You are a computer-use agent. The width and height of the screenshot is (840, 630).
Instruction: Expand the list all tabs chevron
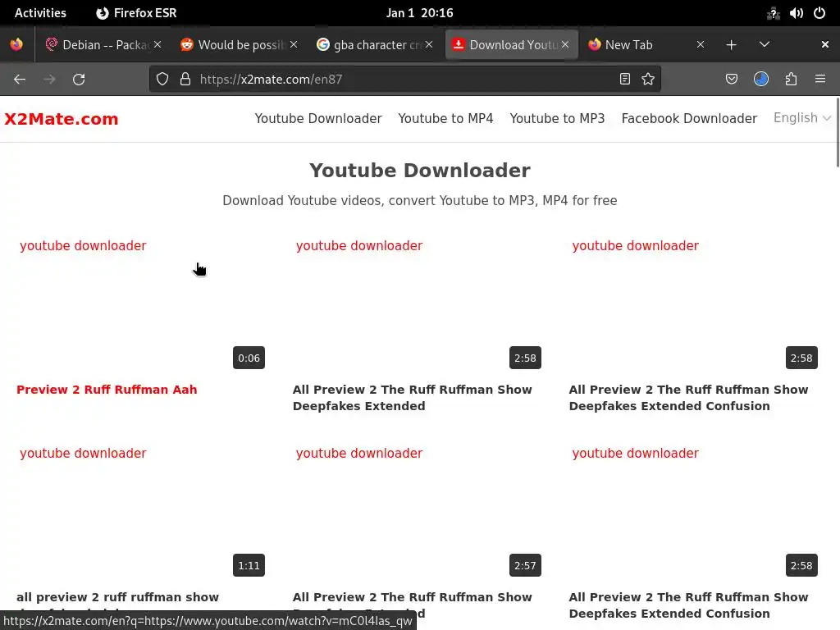click(765, 44)
